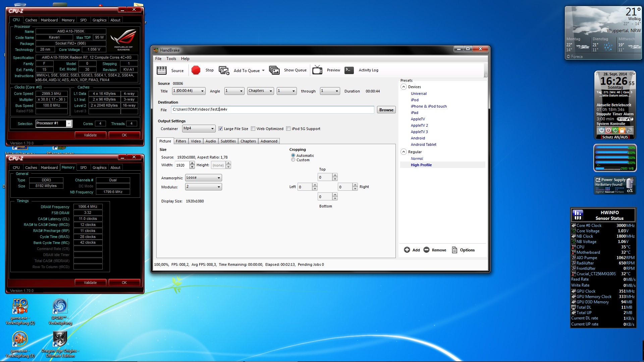Click the Remove preset minus icon

pyautogui.click(x=426, y=250)
